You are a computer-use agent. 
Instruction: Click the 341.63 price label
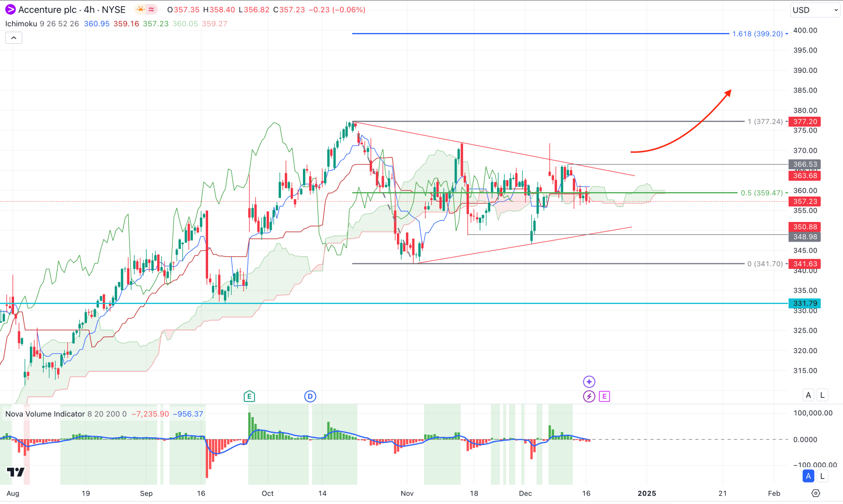[805, 264]
